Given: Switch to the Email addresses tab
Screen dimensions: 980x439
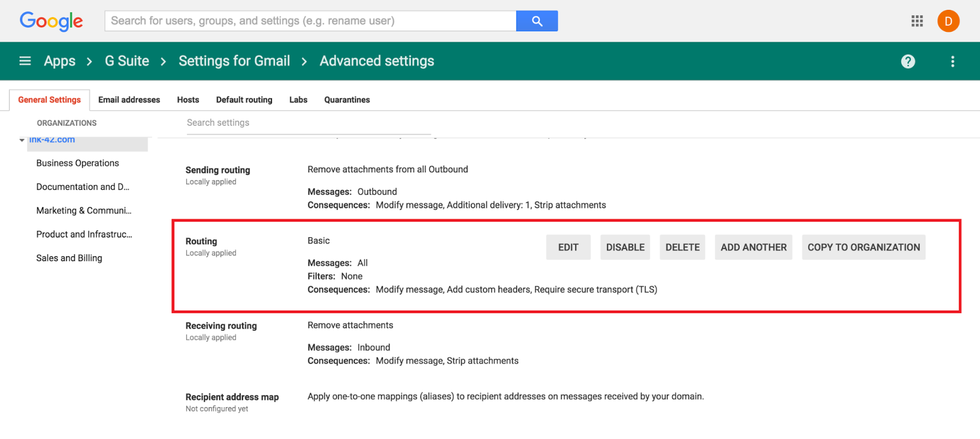Looking at the screenshot, I should (129, 100).
